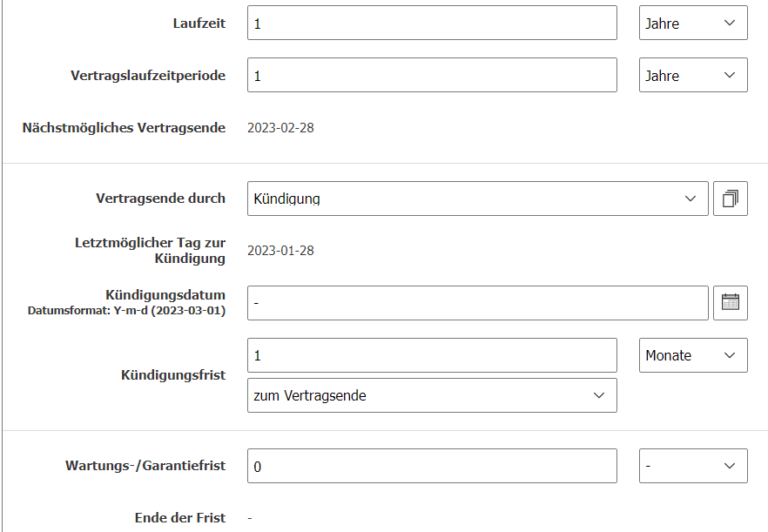Open the zum Vertragsende dropdown
768x532 pixels.
432,395
